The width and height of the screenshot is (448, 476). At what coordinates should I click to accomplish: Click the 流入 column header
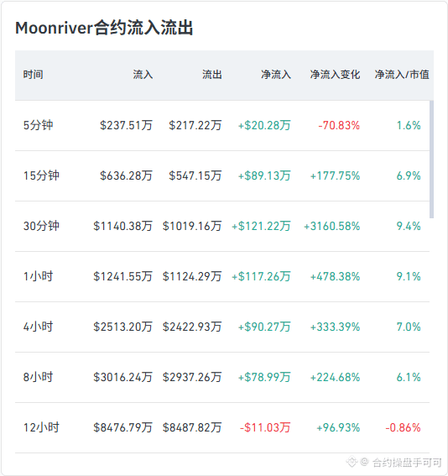click(x=143, y=75)
